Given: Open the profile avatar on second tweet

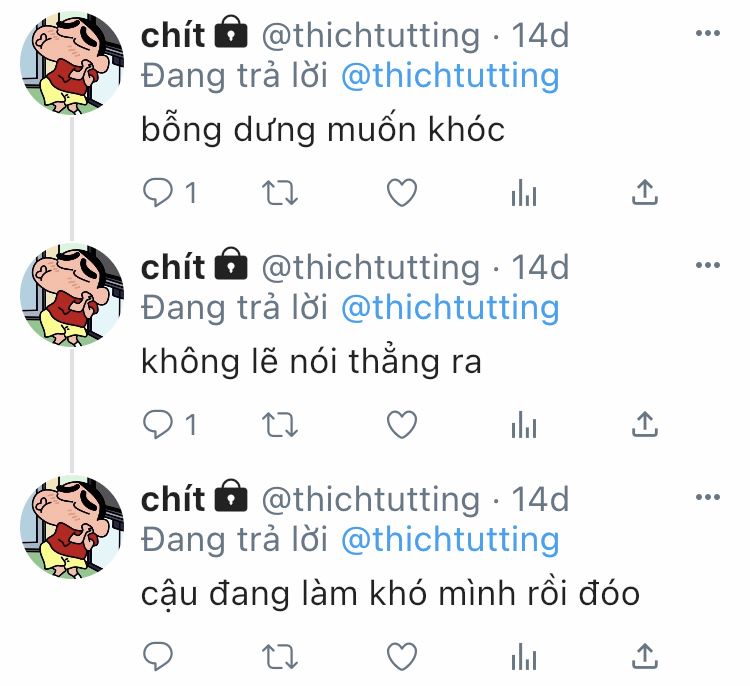Looking at the screenshot, I should tap(72, 295).
